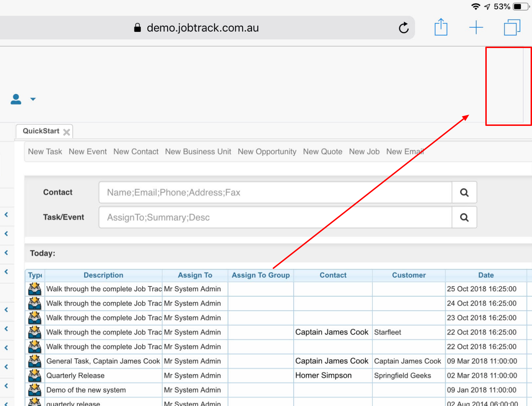This screenshot has height=406, width=532.
Task: Run the Task/Event search magnifier
Action: pyautogui.click(x=464, y=217)
